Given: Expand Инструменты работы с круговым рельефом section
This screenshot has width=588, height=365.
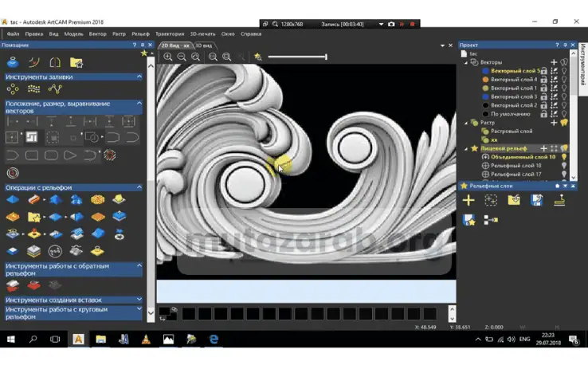Looking at the screenshot, I should pyautogui.click(x=139, y=308).
